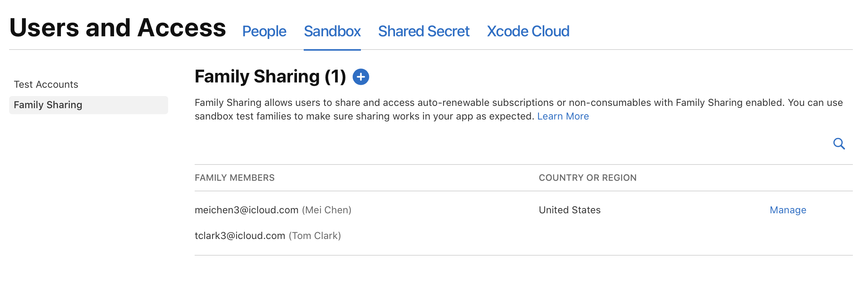Screen dimensions: 868x298
Task: Open the Shared Secret tab
Action: (x=423, y=31)
